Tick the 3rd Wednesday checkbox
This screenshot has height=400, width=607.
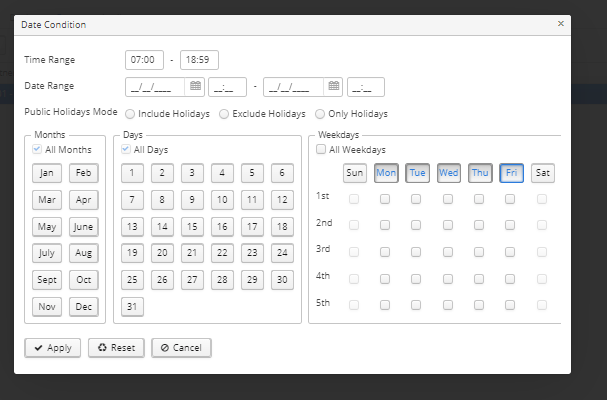coord(448,252)
